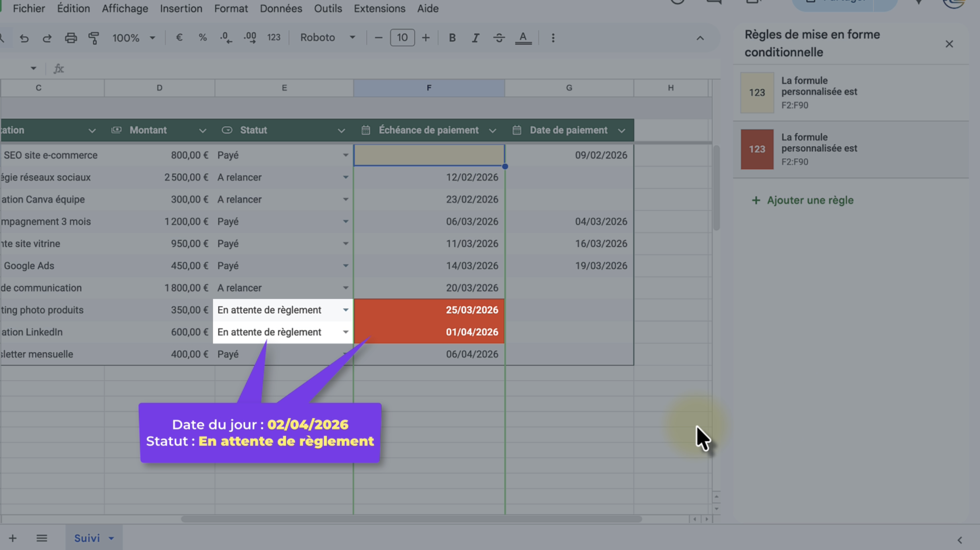Viewport: 980px width, 550px height.
Task: Apply euro currency format
Action: pyautogui.click(x=179, y=38)
